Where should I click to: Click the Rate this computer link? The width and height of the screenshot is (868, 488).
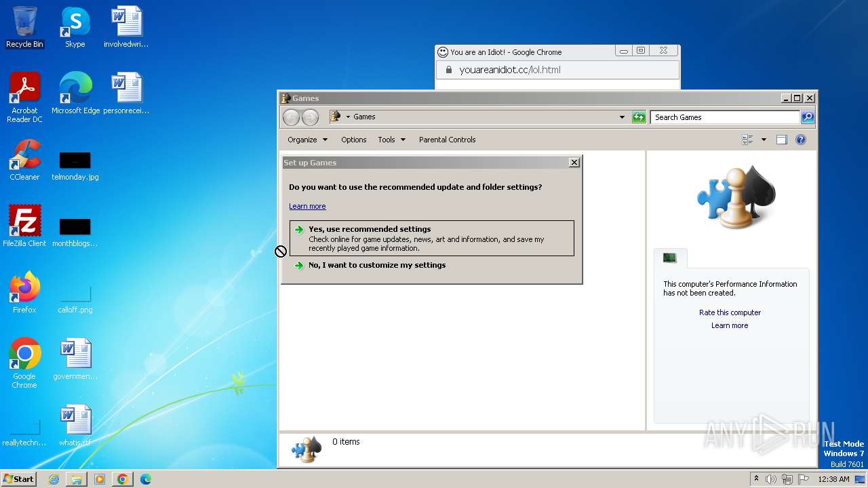[730, 312]
